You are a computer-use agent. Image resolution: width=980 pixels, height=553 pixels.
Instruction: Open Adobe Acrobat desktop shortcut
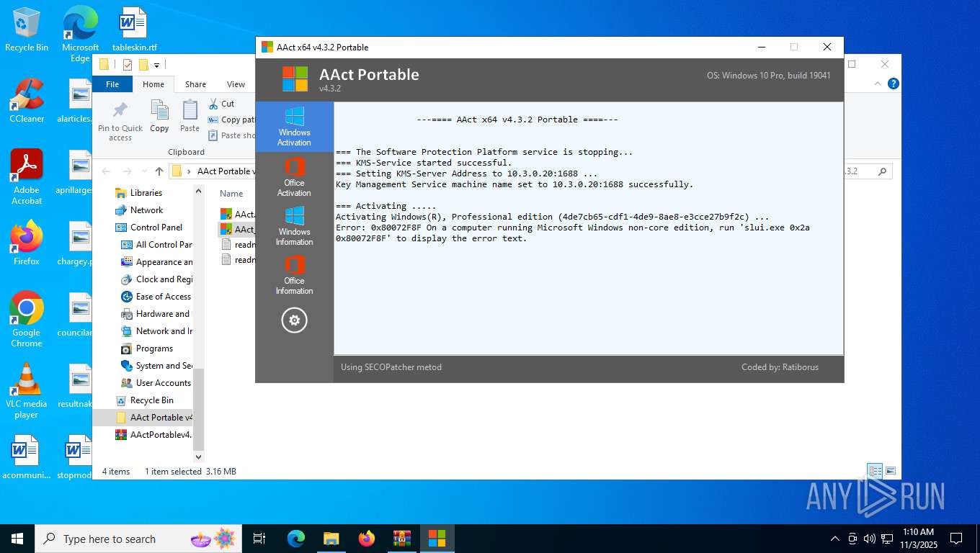[x=27, y=177]
